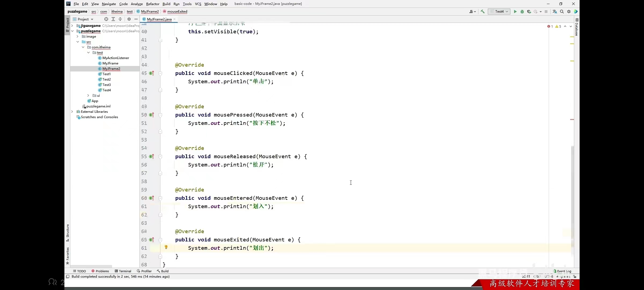Click Collapse All icon in Project panel

tap(120, 19)
